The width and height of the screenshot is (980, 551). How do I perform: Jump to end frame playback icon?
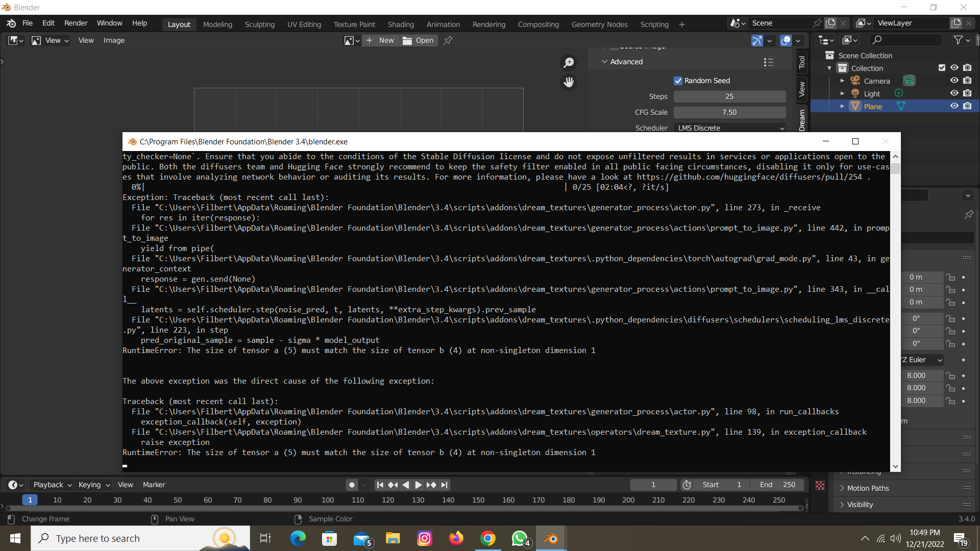tap(445, 485)
